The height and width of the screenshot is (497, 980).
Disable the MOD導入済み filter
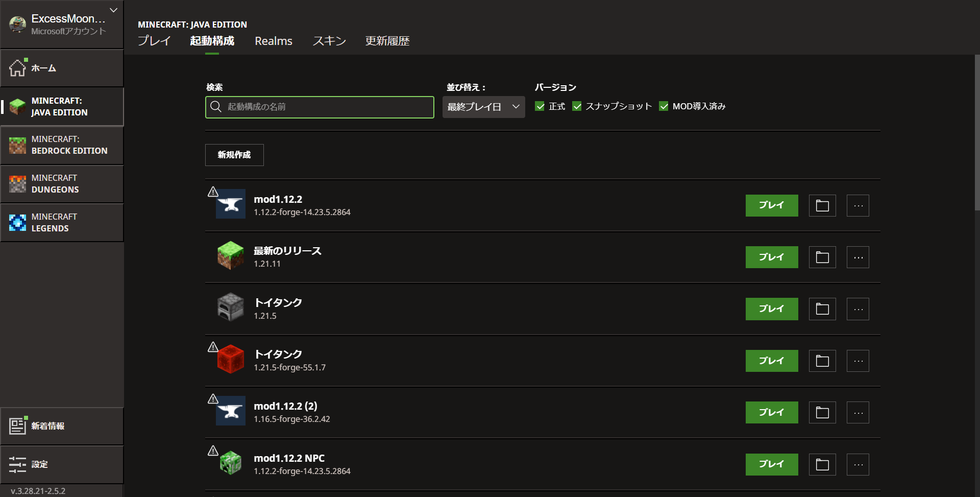click(664, 106)
